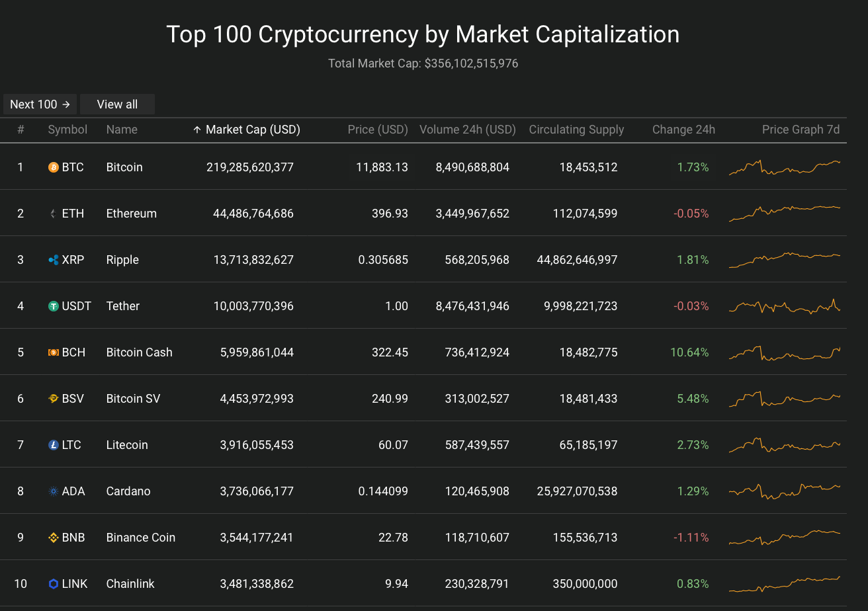The image size is (868, 611).
Task: Click the Tether USDT green icon
Action: point(54,306)
